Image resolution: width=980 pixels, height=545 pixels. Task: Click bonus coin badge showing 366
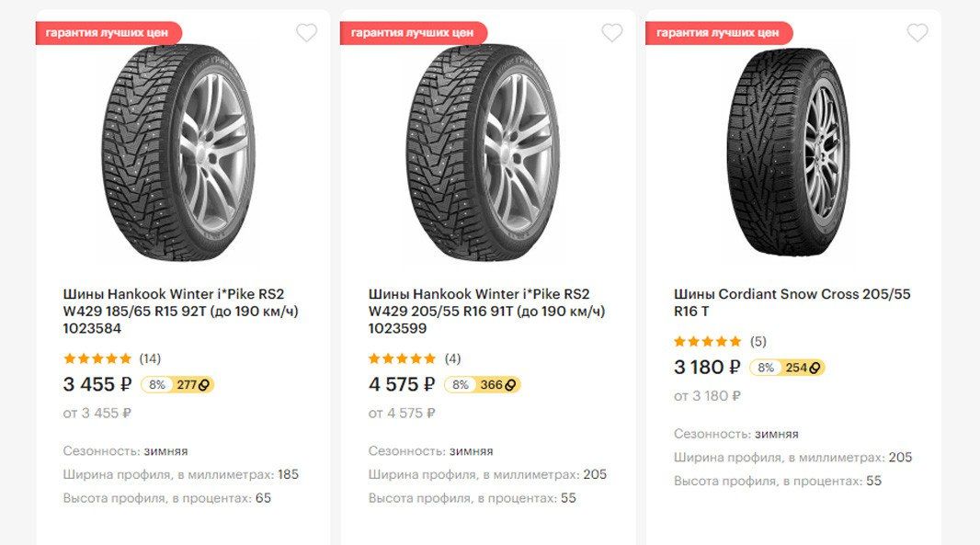(499, 385)
